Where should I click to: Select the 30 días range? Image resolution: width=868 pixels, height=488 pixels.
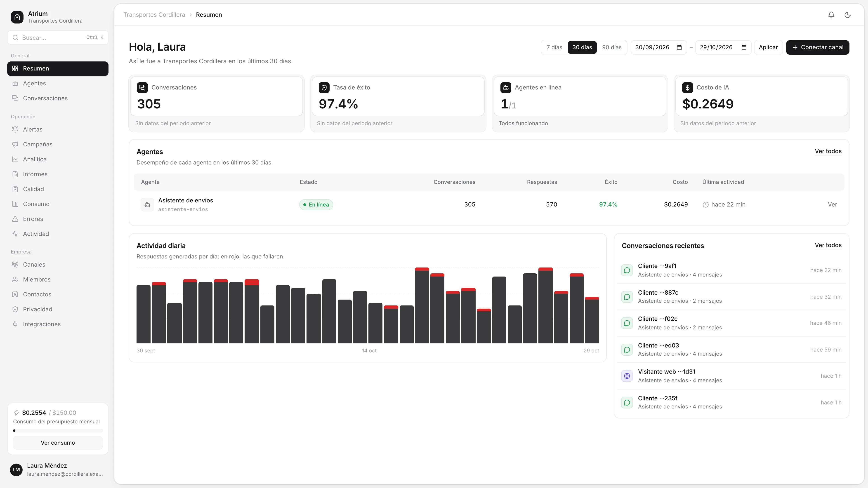(x=582, y=47)
